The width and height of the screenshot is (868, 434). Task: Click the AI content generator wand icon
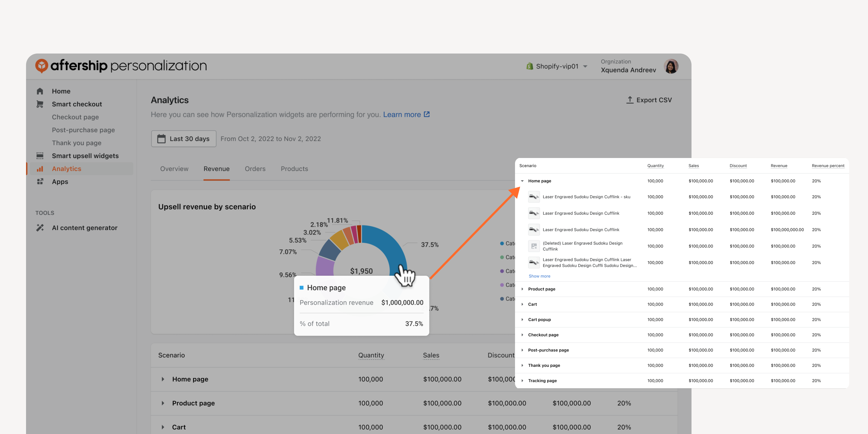click(x=40, y=228)
